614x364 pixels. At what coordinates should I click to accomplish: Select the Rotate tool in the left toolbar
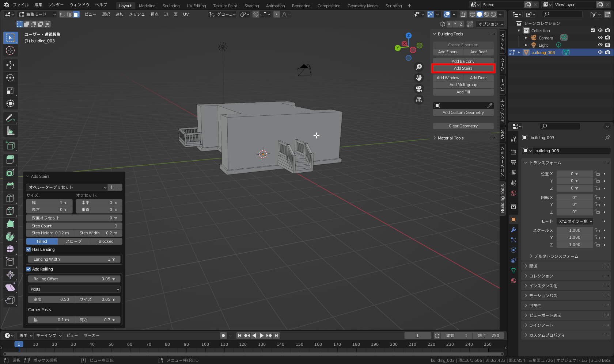click(10, 78)
